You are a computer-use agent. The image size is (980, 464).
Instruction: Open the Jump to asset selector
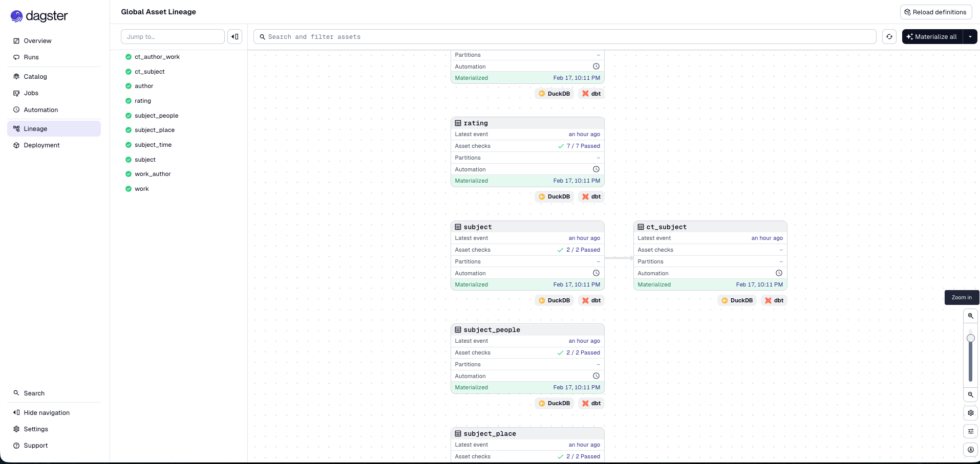pyautogui.click(x=173, y=37)
